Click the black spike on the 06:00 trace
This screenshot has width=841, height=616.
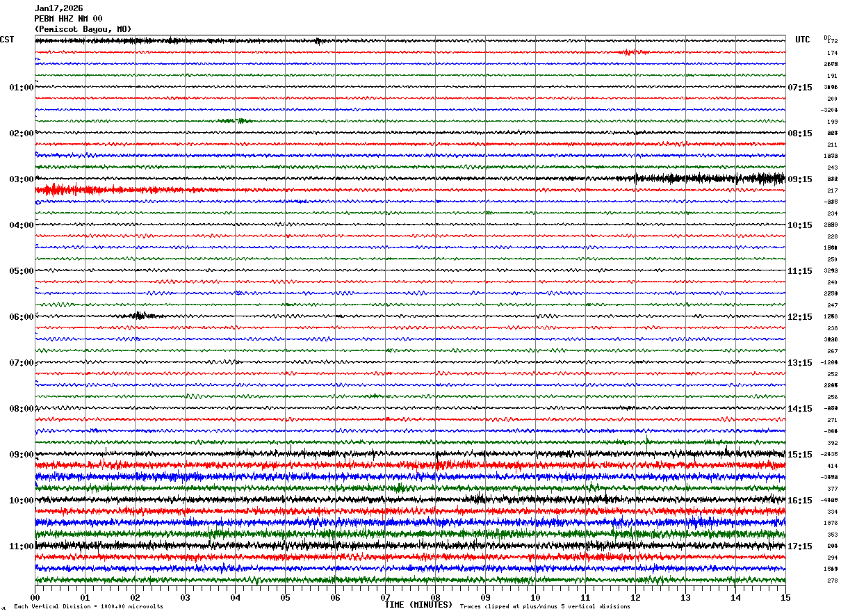[x=140, y=316]
